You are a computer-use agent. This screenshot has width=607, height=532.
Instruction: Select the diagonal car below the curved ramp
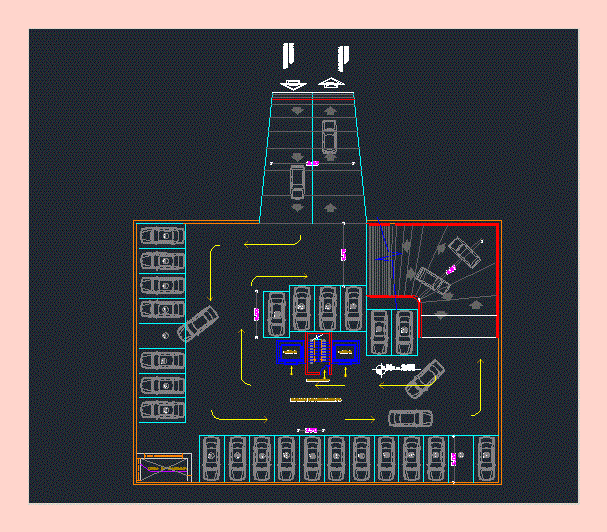[425, 379]
